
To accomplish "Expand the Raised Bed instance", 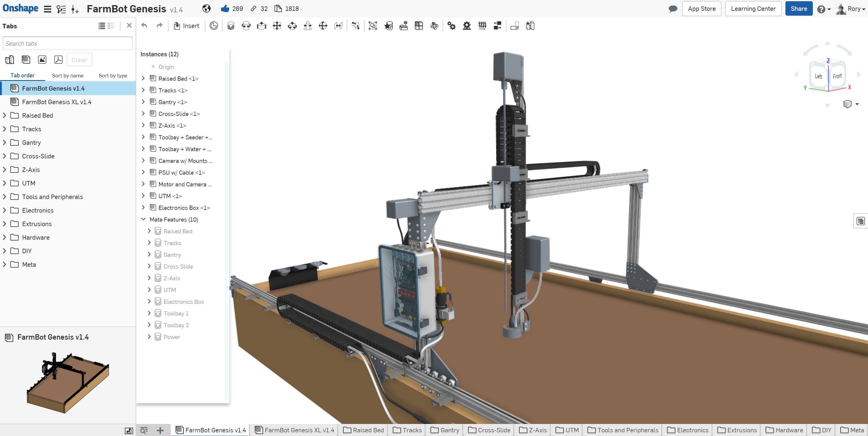I will coord(143,78).
